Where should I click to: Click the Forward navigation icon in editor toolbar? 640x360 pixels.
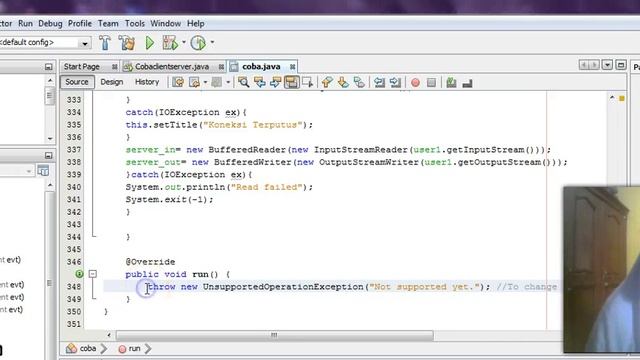point(217,82)
